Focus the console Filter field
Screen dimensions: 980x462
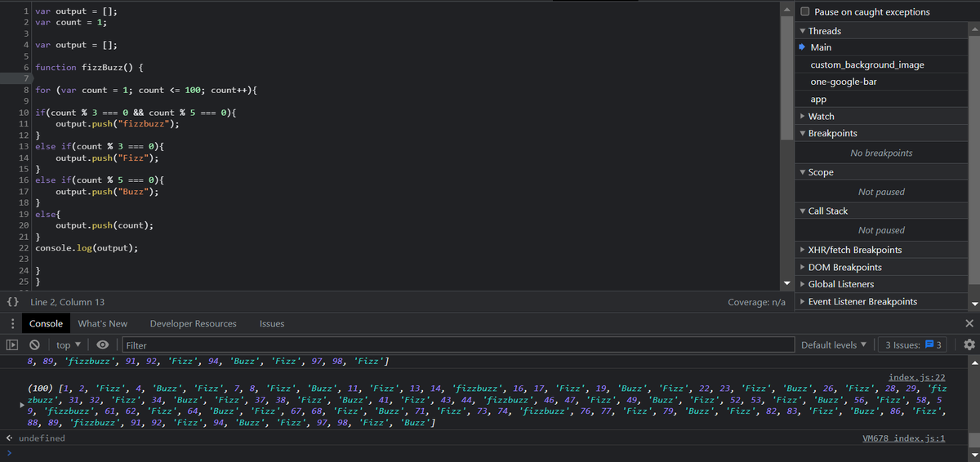tap(457, 345)
